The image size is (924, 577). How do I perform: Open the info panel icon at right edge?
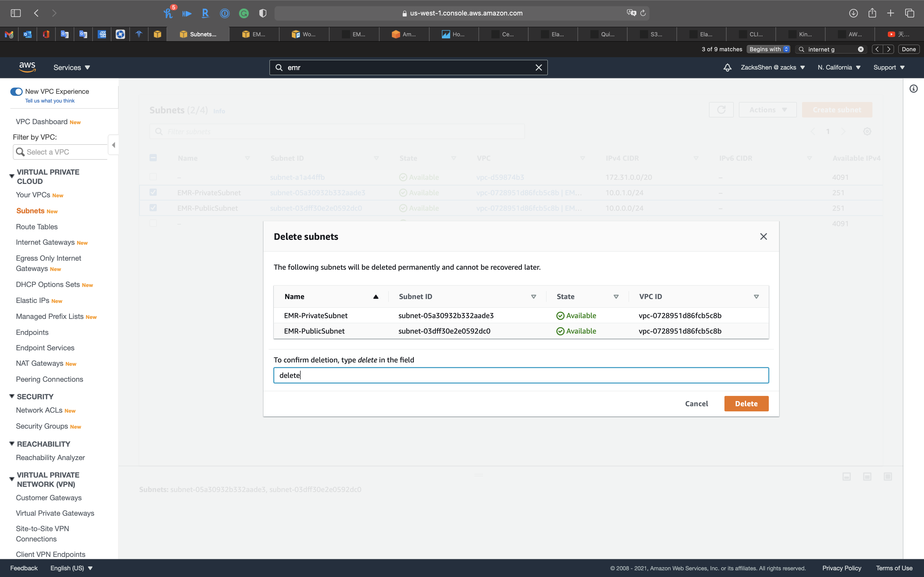913,89
